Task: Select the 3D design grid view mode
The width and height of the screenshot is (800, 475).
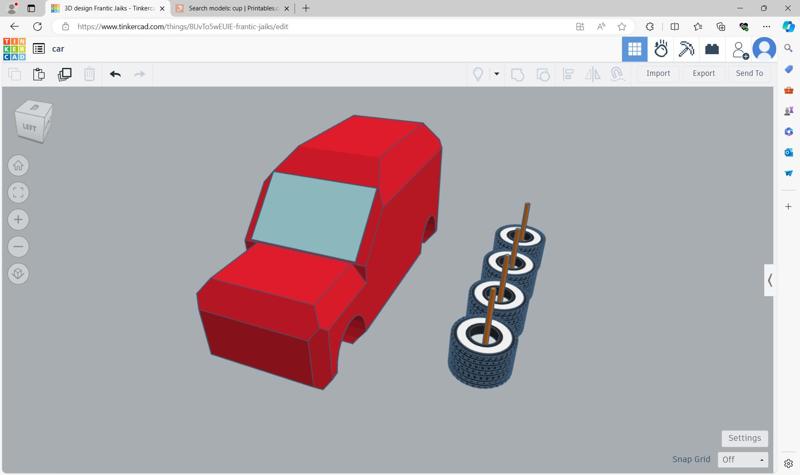Action: point(634,48)
